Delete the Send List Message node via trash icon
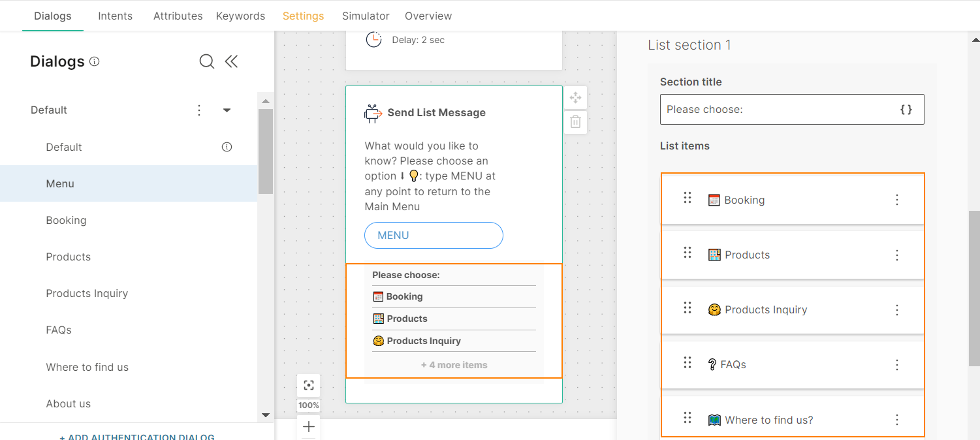Viewport: 980px width, 440px height. [575, 122]
